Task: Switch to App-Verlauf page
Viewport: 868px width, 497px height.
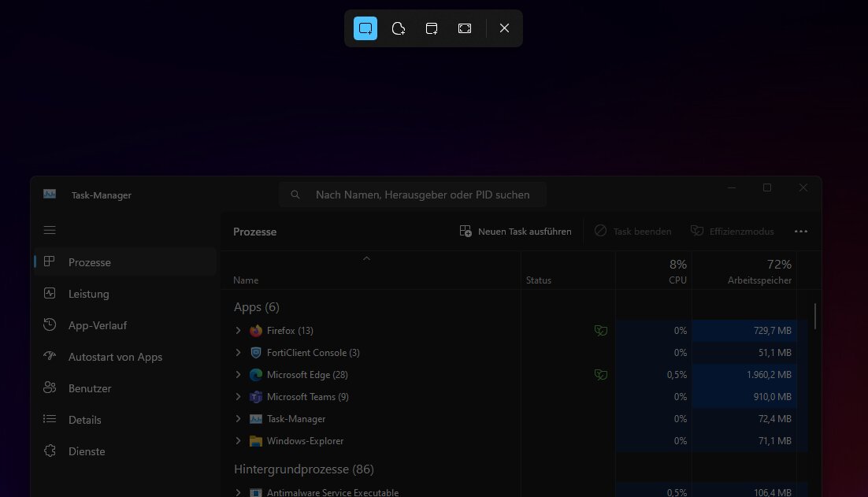Action: [x=97, y=325]
